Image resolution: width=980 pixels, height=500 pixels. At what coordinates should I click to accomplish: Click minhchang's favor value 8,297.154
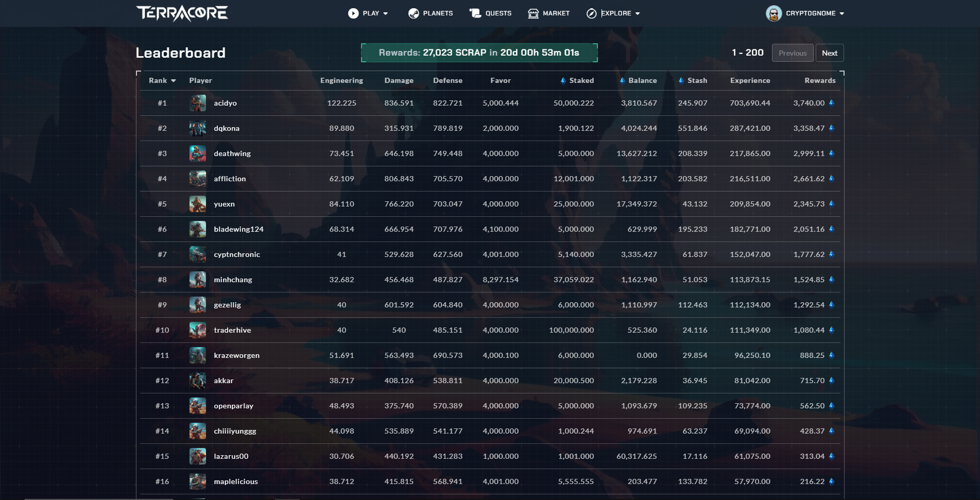click(x=501, y=280)
